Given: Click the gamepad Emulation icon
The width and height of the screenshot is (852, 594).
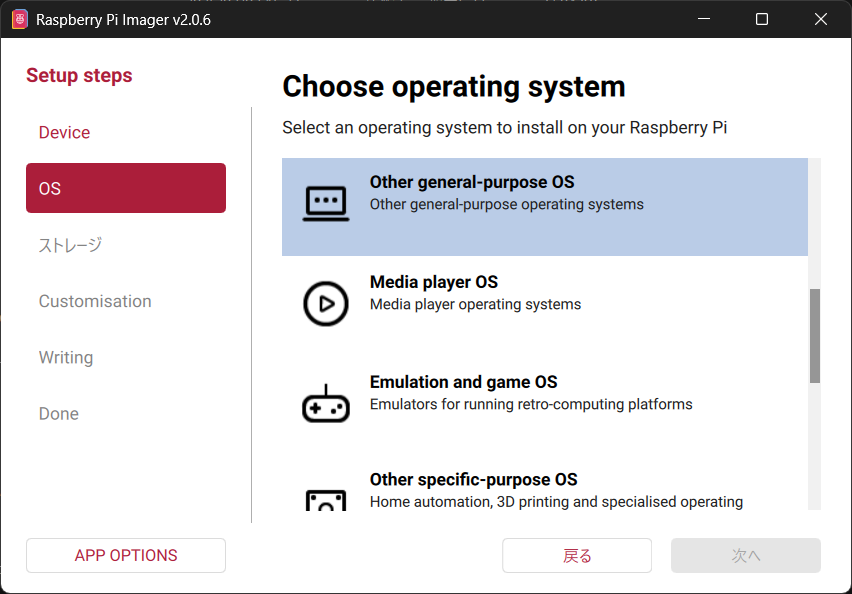Looking at the screenshot, I should pyautogui.click(x=325, y=404).
